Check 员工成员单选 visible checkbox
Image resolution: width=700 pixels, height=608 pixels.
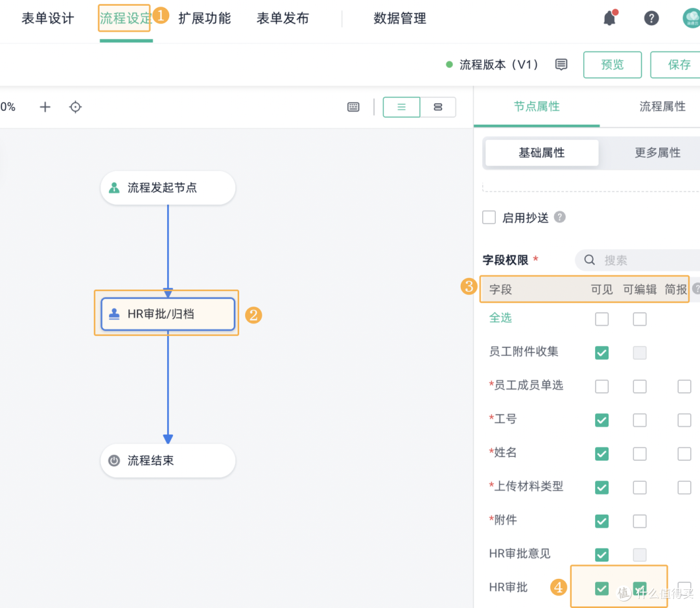coord(601,386)
